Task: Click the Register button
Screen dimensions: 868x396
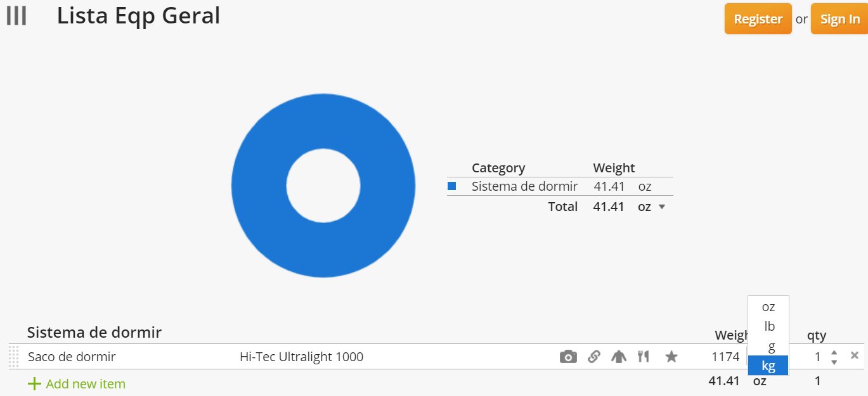Action: 758,19
